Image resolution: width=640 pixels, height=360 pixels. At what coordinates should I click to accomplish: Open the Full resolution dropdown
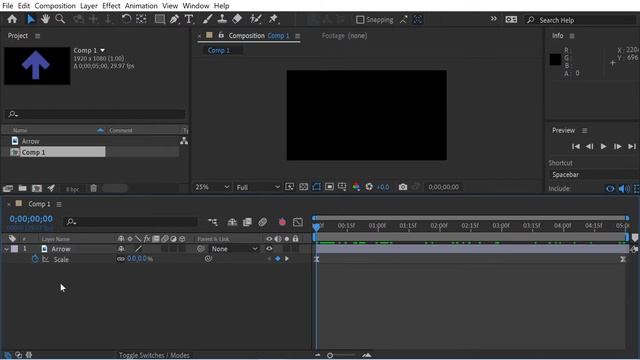click(258, 187)
